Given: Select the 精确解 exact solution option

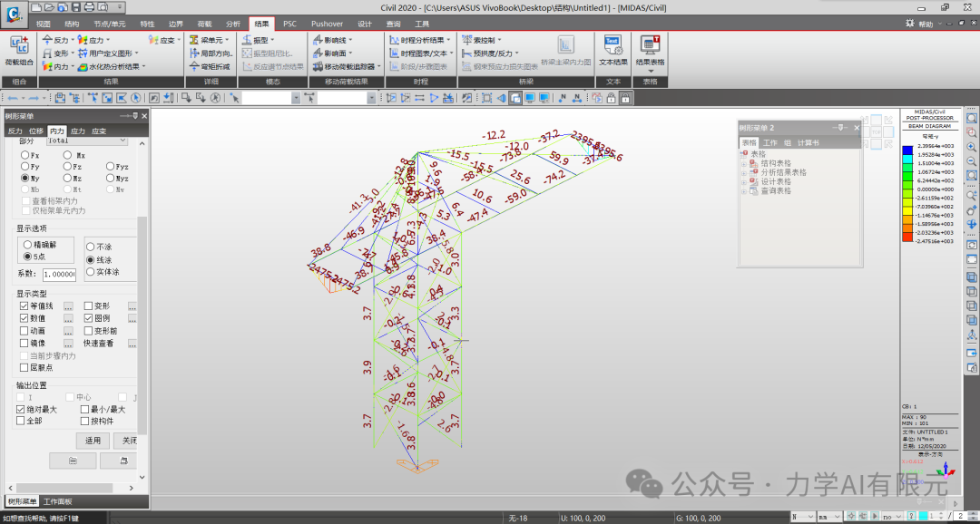Looking at the screenshot, I should 27,245.
